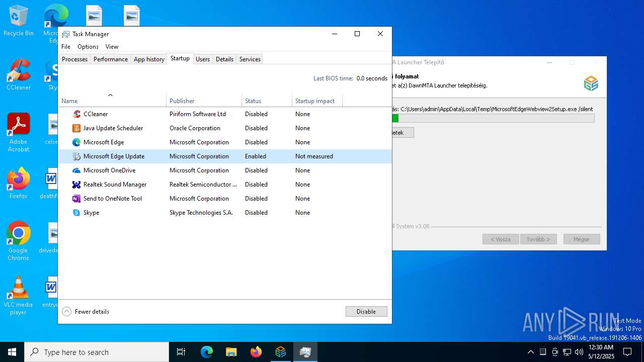The image size is (644, 362).
Task: Select the Skype Technologies S.A. publisher cell
Action: pos(201,213)
